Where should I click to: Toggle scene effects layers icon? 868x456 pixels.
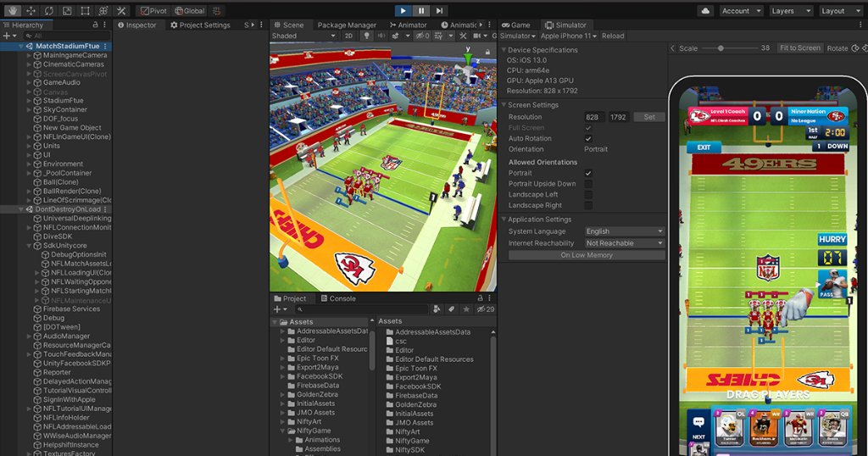(395, 36)
